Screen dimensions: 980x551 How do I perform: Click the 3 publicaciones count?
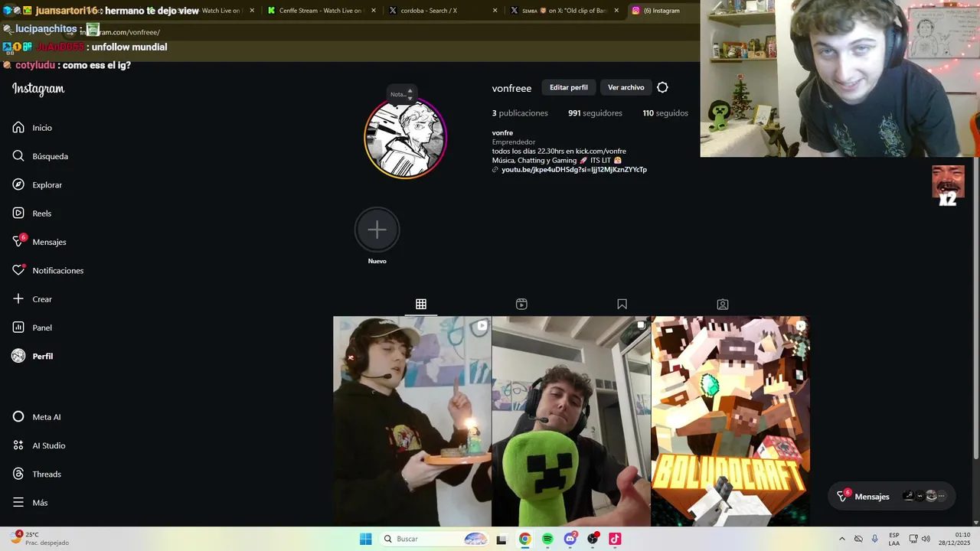(520, 113)
